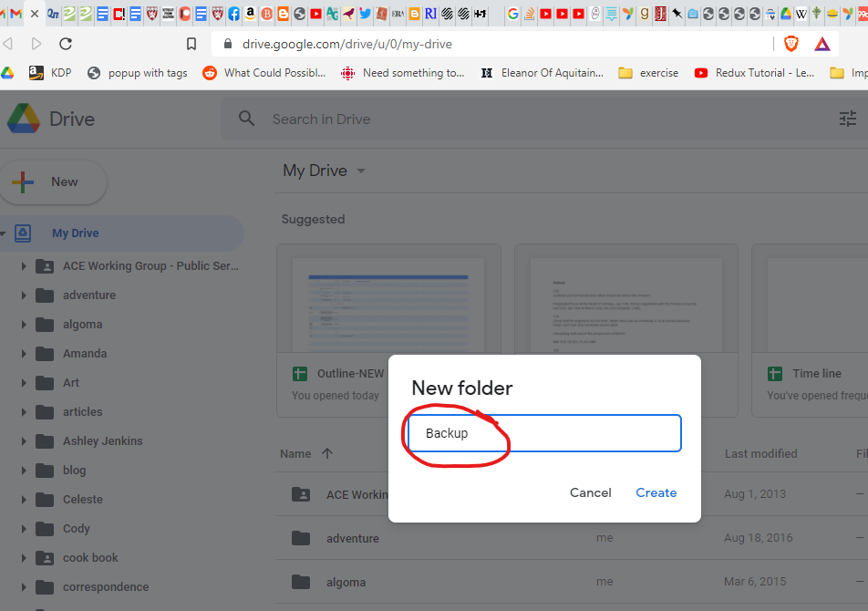This screenshot has height=611, width=868.
Task: Close the current browser tab
Action: (x=35, y=14)
